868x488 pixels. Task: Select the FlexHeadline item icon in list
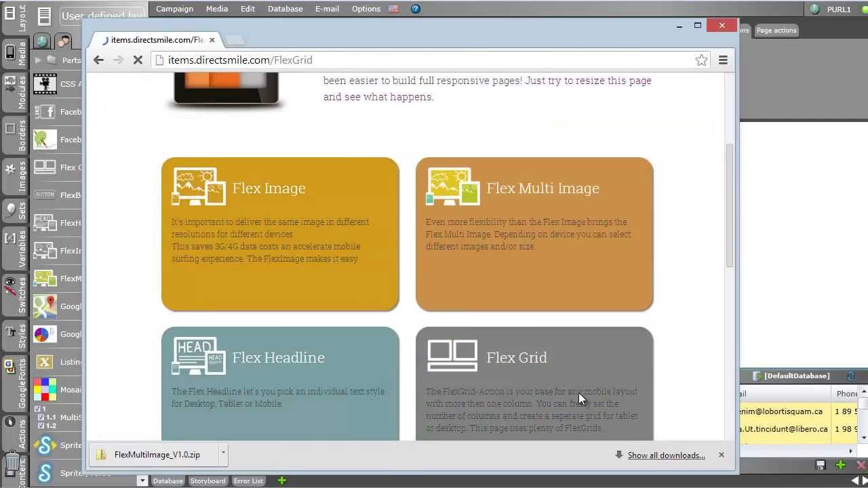click(x=45, y=223)
